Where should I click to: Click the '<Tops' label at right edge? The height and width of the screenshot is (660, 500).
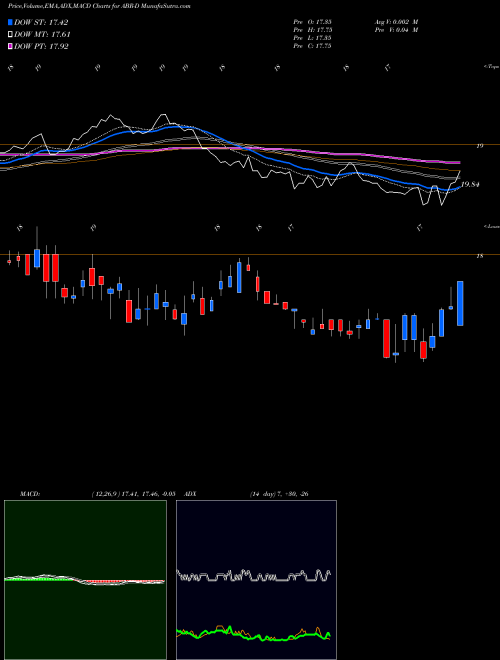pyautogui.click(x=492, y=67)
